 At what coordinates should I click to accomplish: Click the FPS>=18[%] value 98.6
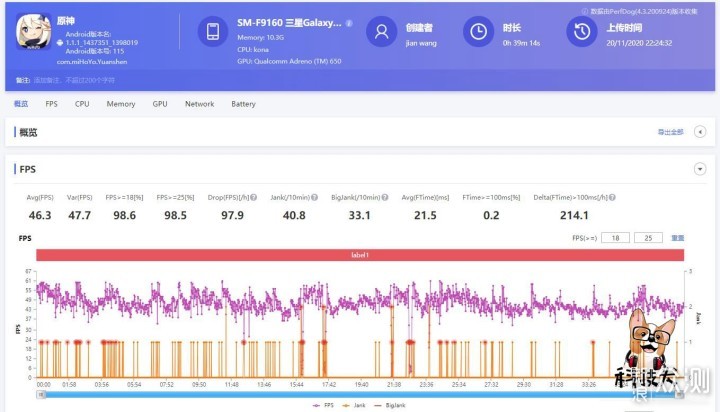tap(124, 215)
